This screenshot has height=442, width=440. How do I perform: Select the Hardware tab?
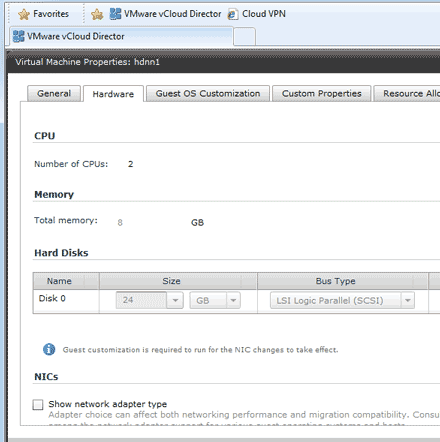click(x=113, y=94)
